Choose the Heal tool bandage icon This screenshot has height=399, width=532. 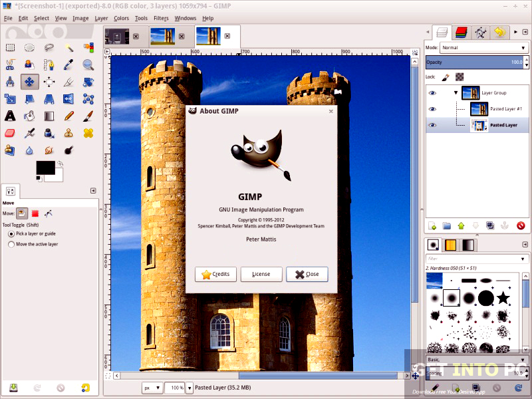tap(88, 133)
